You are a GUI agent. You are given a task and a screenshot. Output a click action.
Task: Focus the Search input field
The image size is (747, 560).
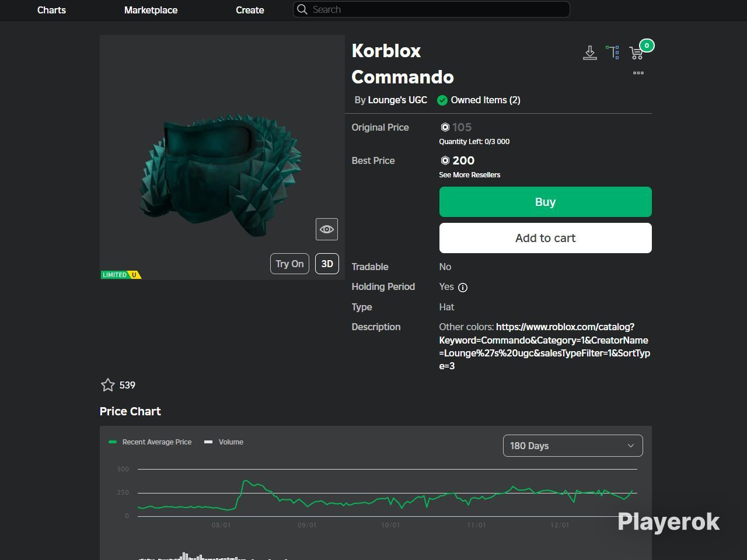[431, 9]
